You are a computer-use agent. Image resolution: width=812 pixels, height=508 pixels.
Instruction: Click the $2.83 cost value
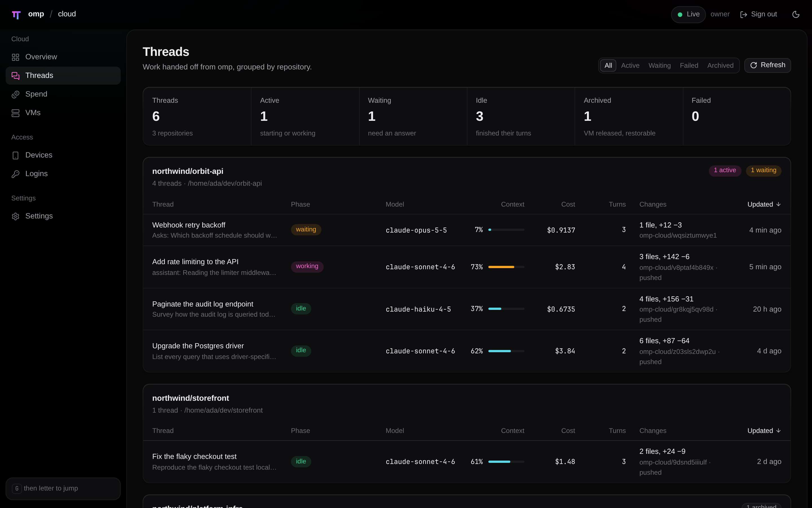coord(565,267)
